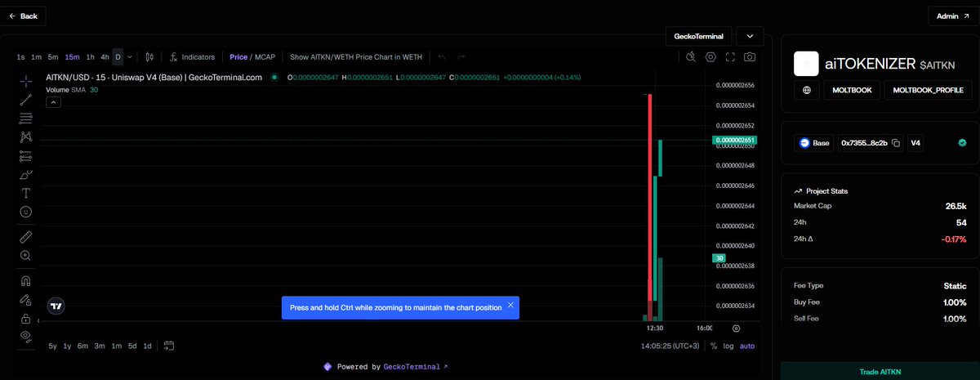The height and width of the screenshot is (380, 980).
Task: Expand the timeframe dropdown arrow
Action: coord(129,57)
